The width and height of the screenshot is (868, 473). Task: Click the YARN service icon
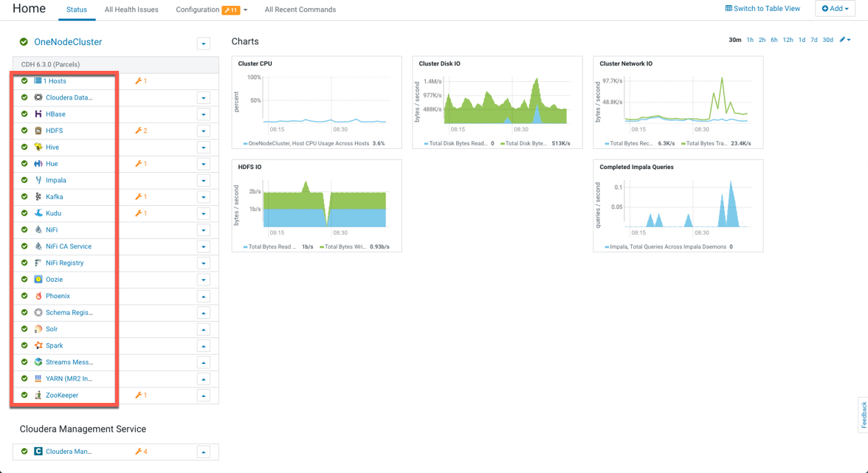point(38,379)
